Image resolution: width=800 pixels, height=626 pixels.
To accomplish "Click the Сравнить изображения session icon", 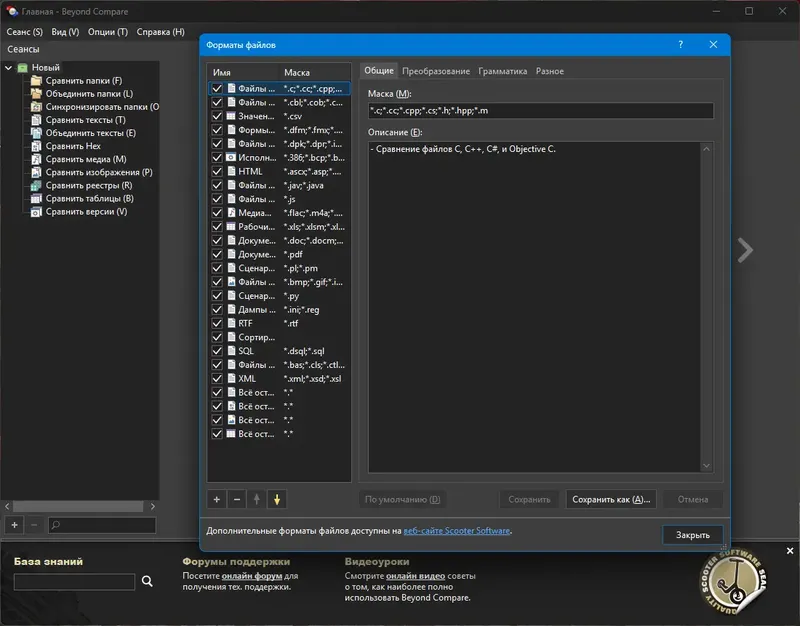I will 36,172.
